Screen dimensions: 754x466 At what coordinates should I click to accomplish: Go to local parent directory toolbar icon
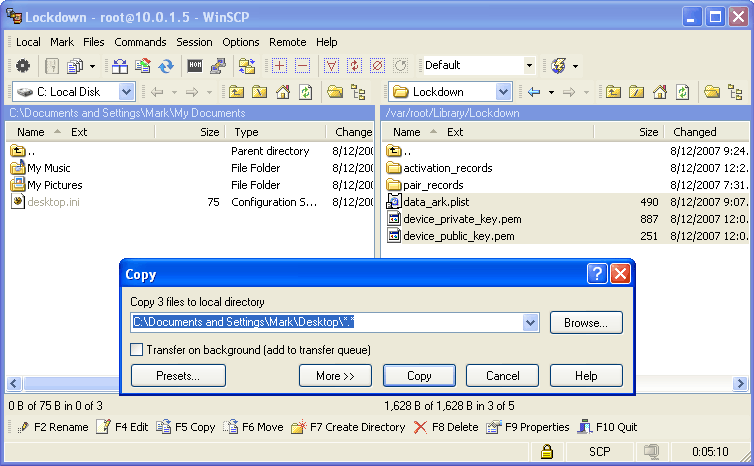pos(236,91)
